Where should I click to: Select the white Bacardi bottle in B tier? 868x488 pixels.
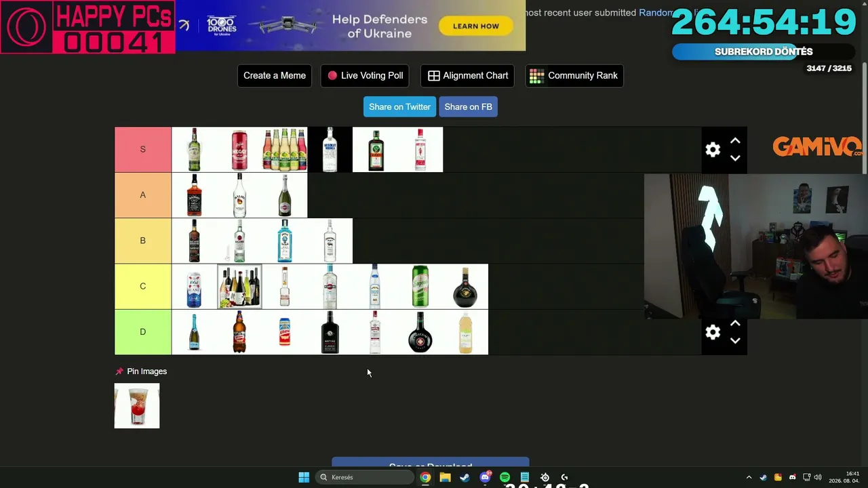[239, 241]
